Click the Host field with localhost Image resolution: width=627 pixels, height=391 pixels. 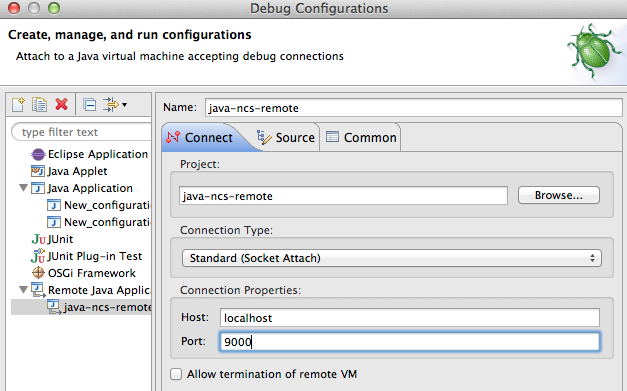410,318
